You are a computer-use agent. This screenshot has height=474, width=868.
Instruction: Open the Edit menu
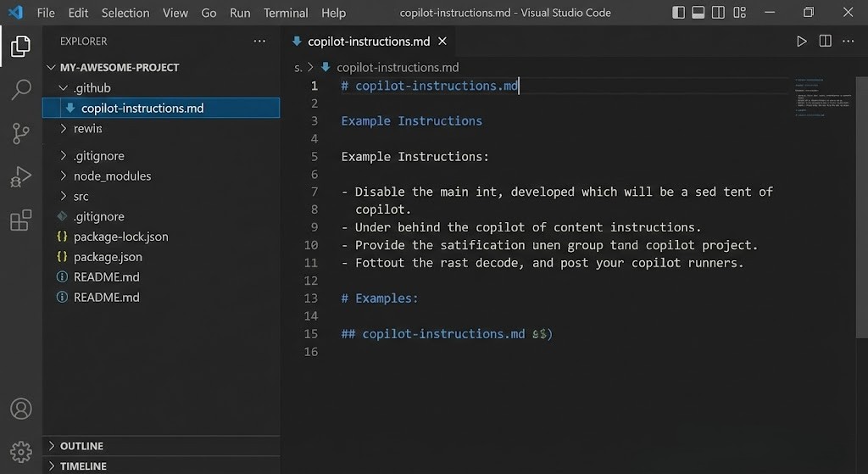78,13
